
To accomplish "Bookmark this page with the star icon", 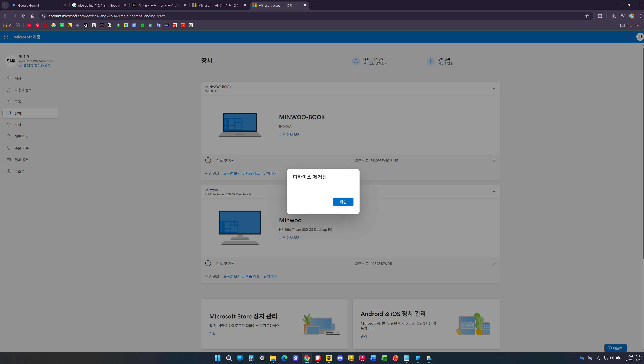I will [x=587, y=16].
